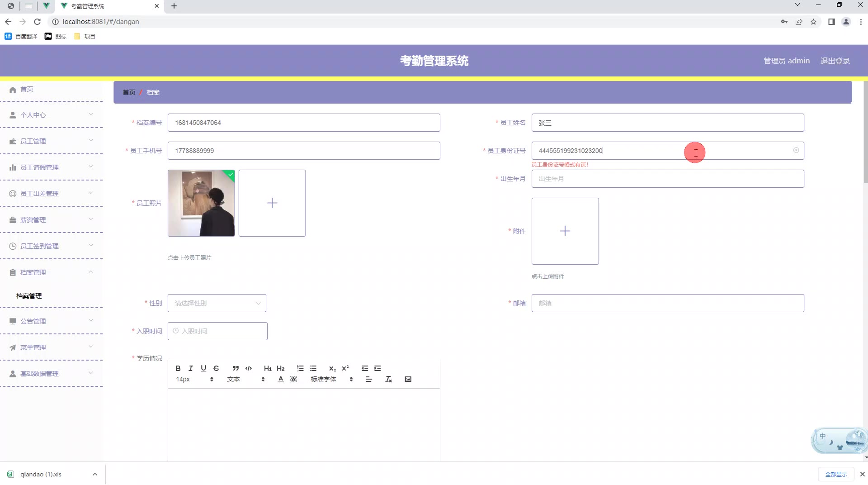
Task: Insert a code block in the editor
Action: pos(249,368)
